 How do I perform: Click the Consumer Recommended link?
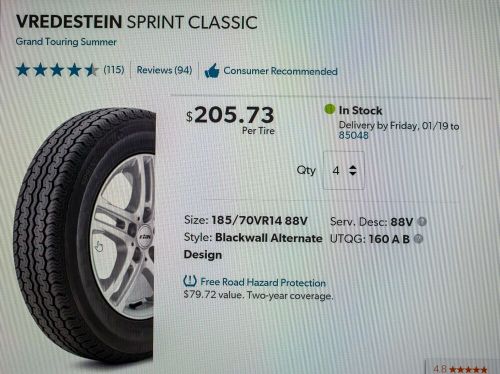[x=280, y=71]
